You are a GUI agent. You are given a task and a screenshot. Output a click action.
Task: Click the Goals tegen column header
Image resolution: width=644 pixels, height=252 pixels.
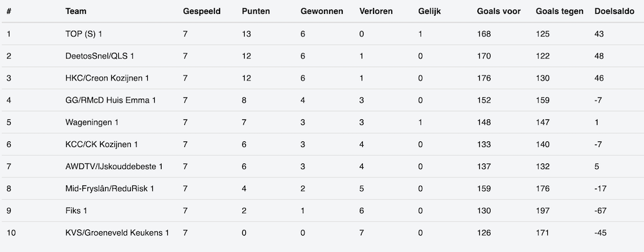[559, 12]
